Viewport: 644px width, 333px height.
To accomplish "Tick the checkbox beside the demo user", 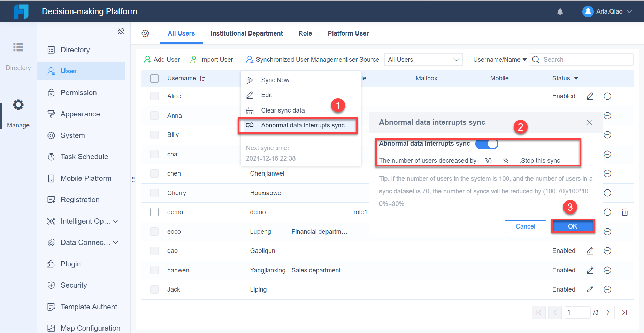I will [154, 212].
